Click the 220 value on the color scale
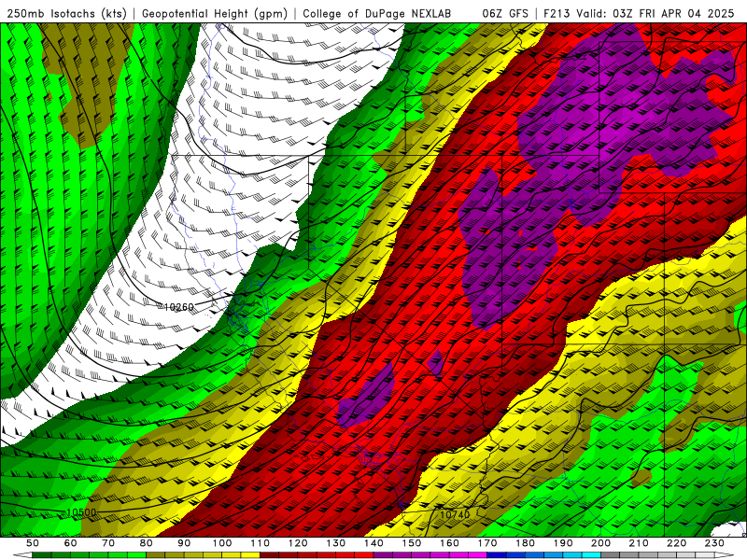747x560 pixels. (x=677, y=543)
